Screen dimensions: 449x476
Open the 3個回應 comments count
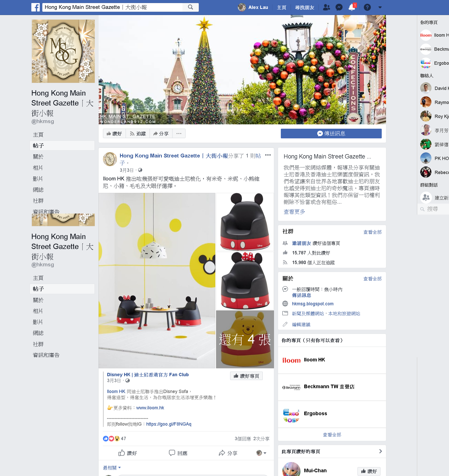tap(243, 439)
